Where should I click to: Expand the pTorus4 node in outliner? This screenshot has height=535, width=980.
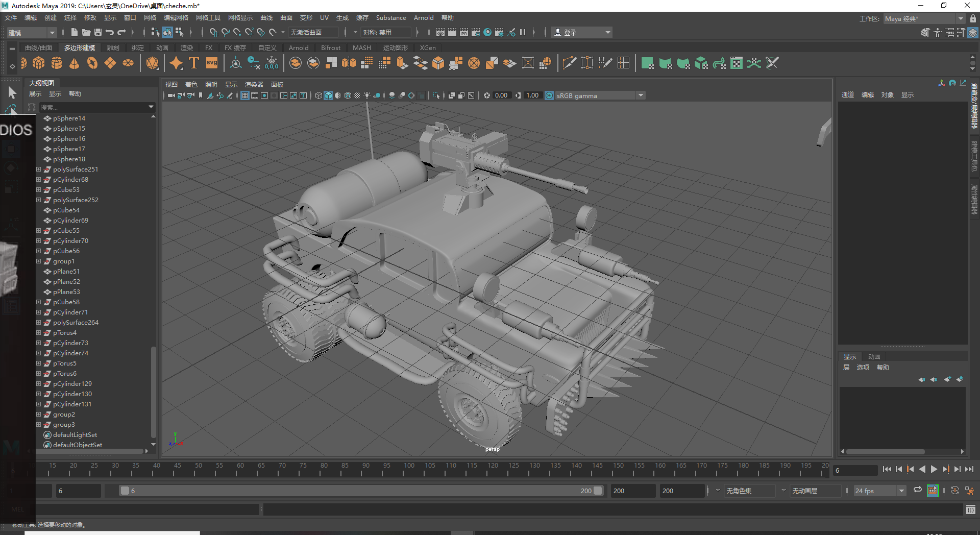click(38, 332)
